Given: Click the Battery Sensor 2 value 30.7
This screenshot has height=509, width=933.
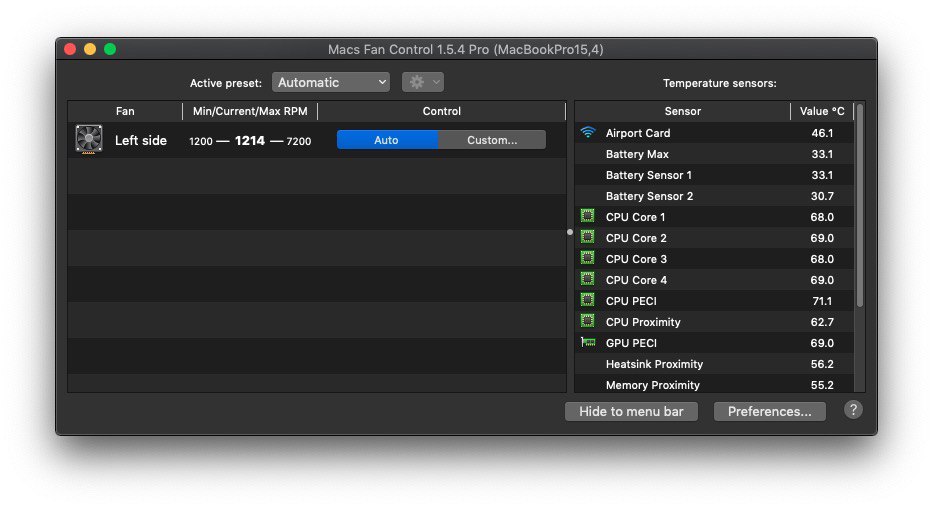Looking at the screenshot, I should [x=822, y=196].
